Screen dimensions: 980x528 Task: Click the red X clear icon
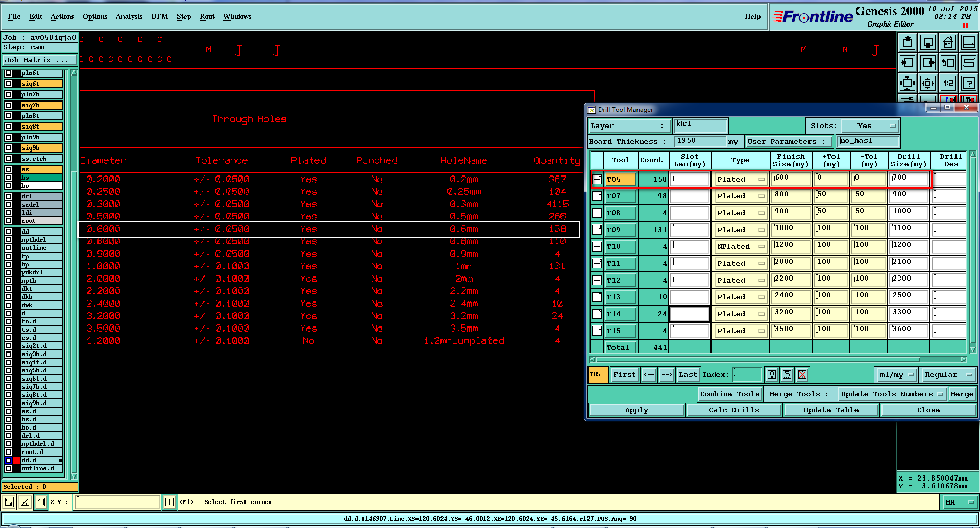[x=802, y=374]
